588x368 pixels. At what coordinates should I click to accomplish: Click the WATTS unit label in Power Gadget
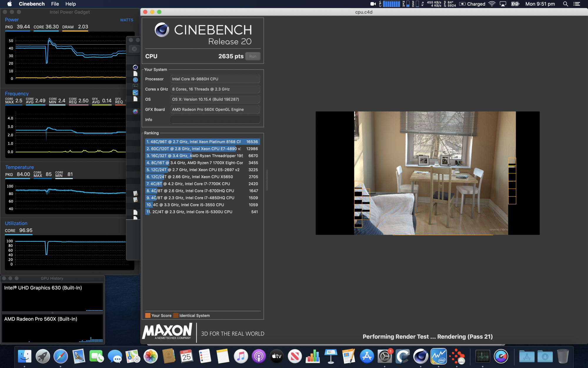coord(126,20)
